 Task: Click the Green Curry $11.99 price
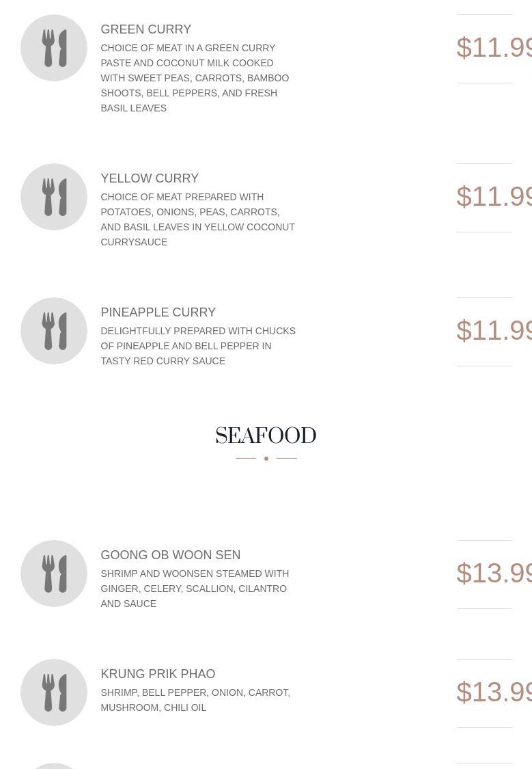tap(493, 48)
